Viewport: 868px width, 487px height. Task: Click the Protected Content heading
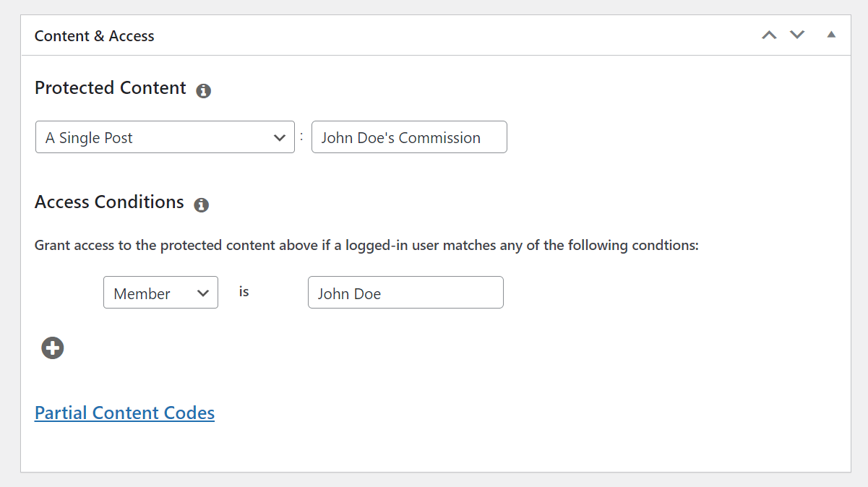(111, 88)
